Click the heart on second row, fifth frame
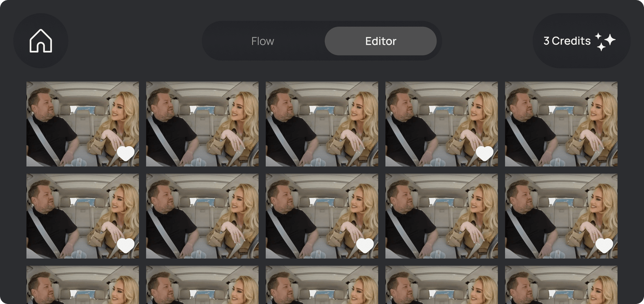This screenshot has height=304, width=644. pyautogui.click(x=604, y=245)
